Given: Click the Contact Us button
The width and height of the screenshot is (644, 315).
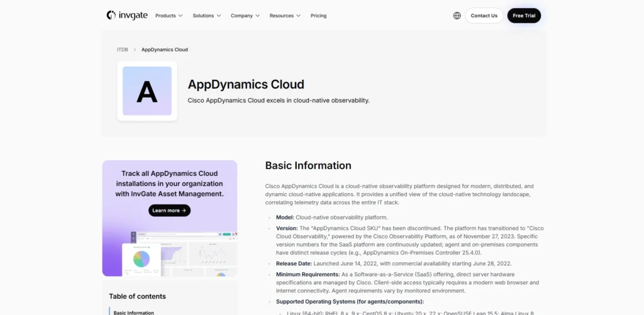Looking at the screenshot, I should pyautogui.click(x=484, y=16).
